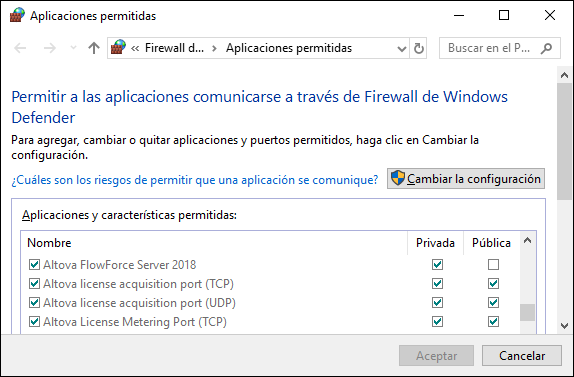The image size is (574, 377).
Task: Expand the address bar history chevron
Action: (402, 48)
